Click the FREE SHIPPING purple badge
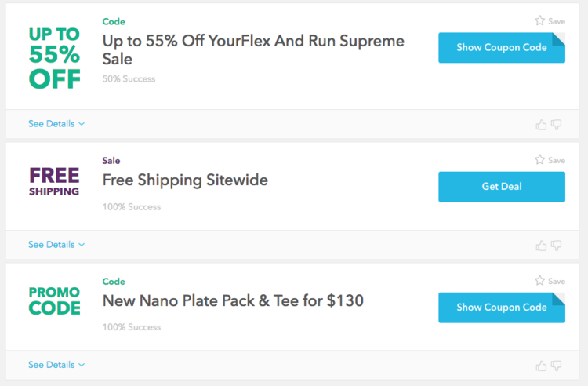This screenshot has width=588, height=386. [54, 180]
